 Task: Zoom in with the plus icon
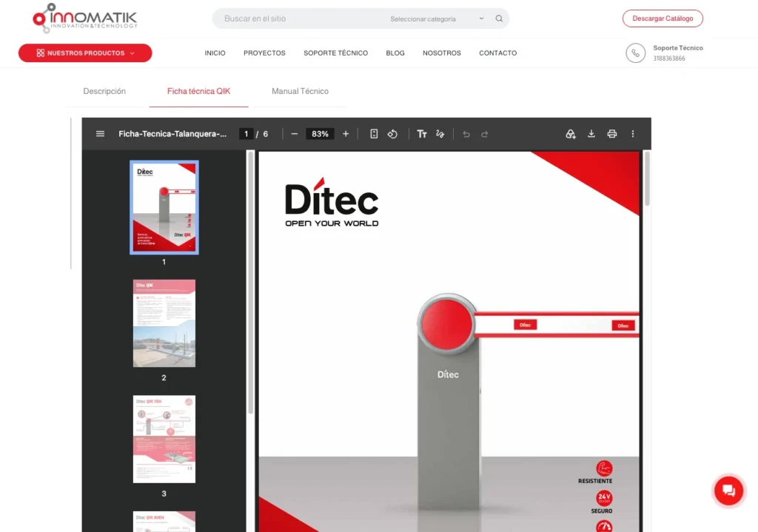(x=346, y=134)
